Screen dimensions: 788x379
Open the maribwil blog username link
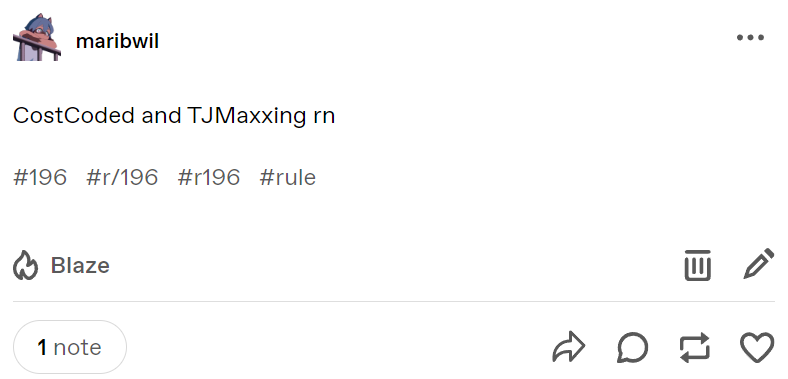[x=117, y=41]
